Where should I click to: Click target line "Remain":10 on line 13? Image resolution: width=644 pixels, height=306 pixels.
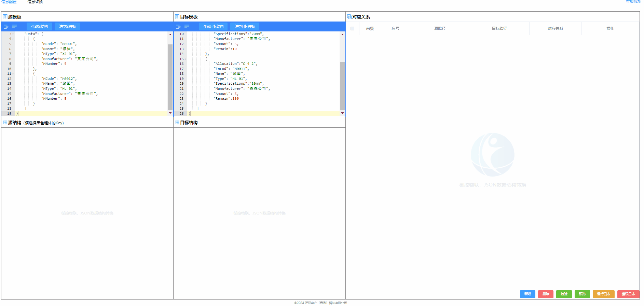225,49
